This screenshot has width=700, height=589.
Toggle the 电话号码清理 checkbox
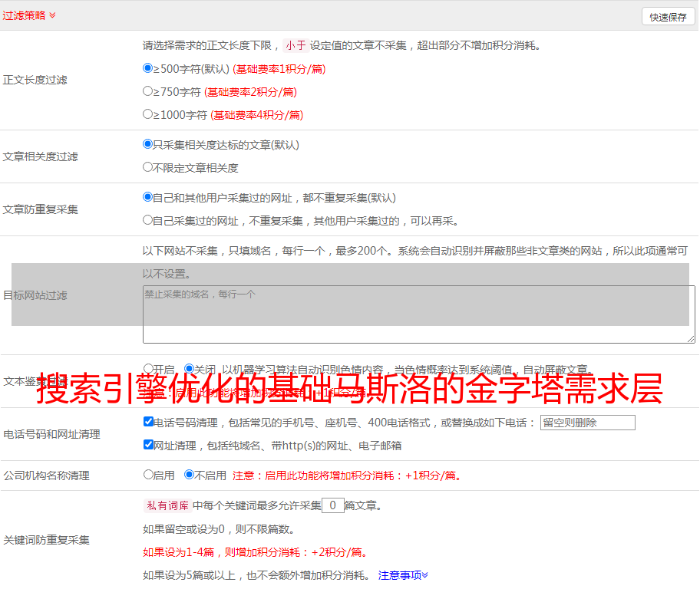click(x=148, y=422)
